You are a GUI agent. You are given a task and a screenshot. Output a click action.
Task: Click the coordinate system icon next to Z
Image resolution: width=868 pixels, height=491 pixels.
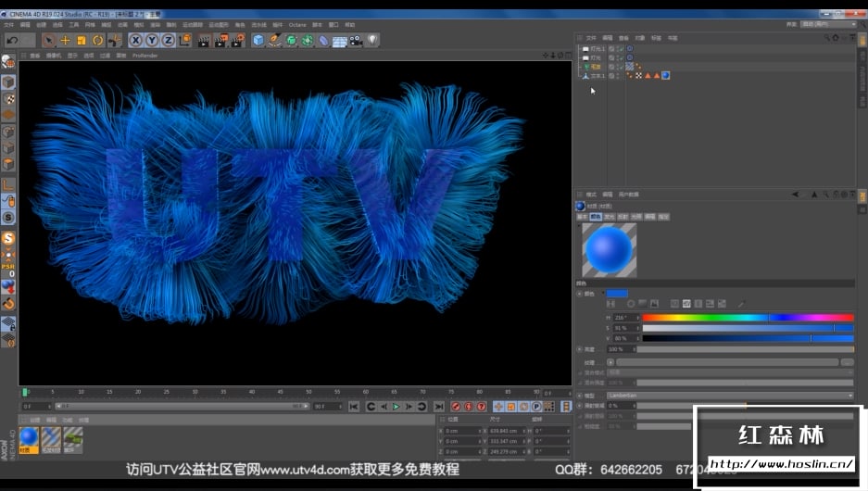tap(185, 41)
